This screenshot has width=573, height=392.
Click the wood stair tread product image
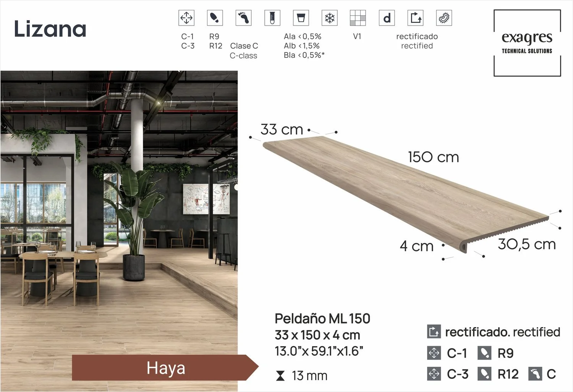[405, 191]
